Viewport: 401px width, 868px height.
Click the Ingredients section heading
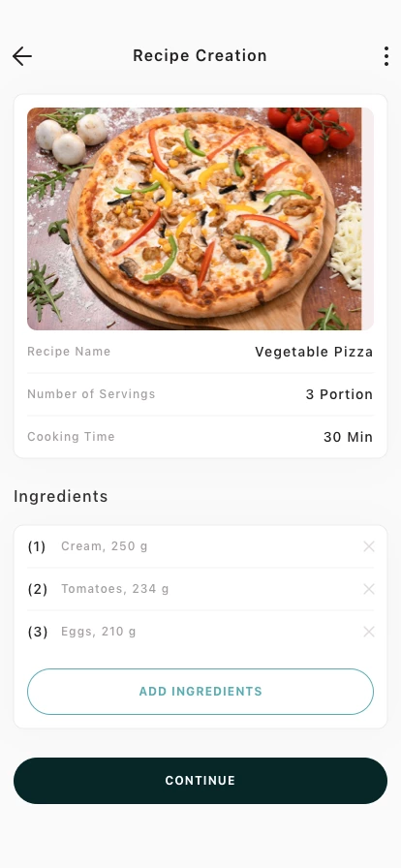pos(61,497)
